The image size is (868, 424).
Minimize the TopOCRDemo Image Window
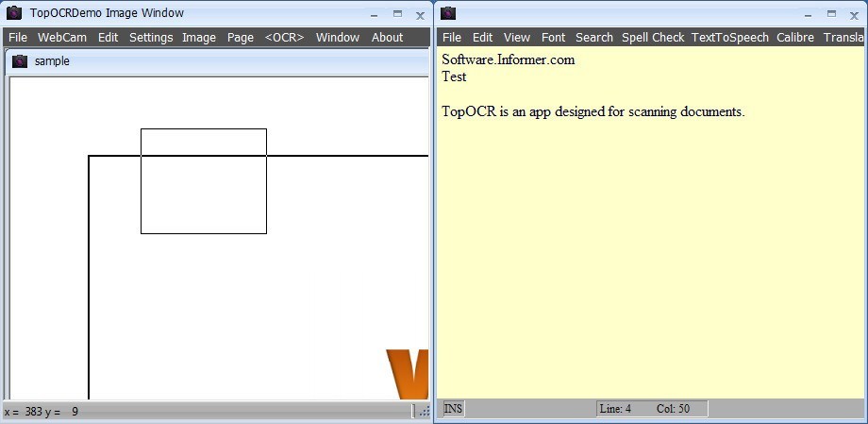(375, 15)
